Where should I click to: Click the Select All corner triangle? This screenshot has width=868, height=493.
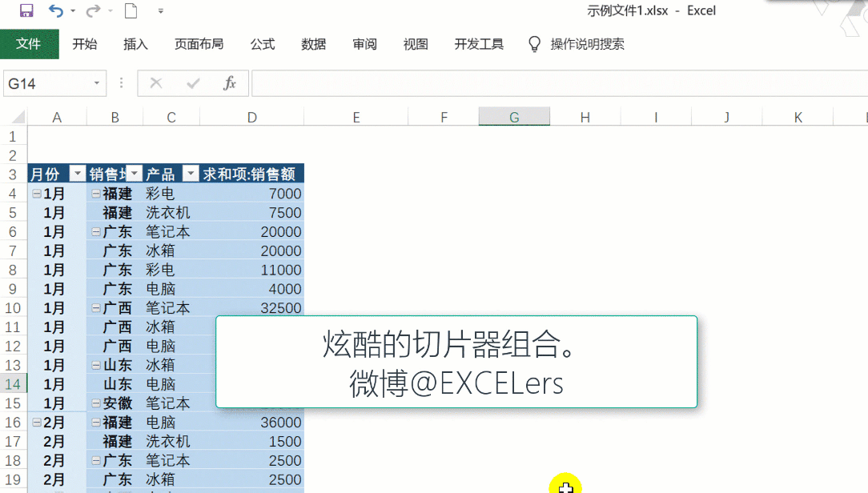(x=14, y=118)
